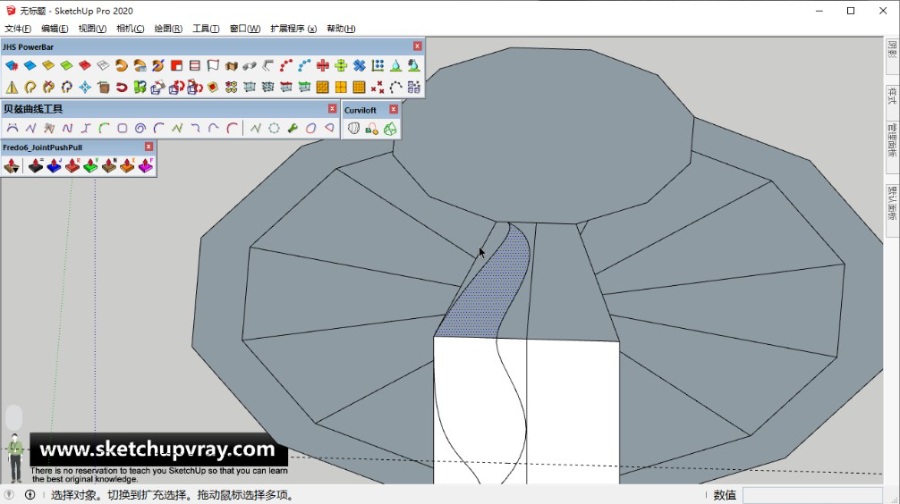Click the red plus cross icon in JHS PowerBar
The width and height of the screenshot is (900, 504).
click(323, 65)
